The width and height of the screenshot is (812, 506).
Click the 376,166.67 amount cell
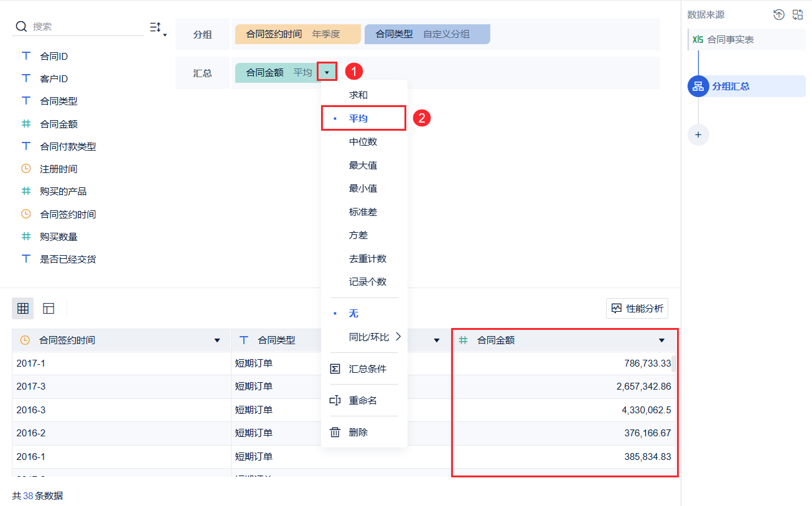pos(564,433)
